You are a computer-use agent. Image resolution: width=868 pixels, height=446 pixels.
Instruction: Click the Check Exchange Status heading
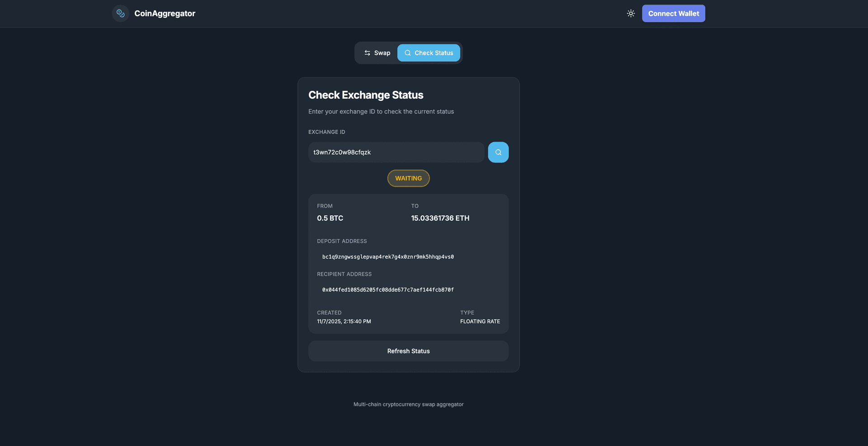[x=366, y=95]
